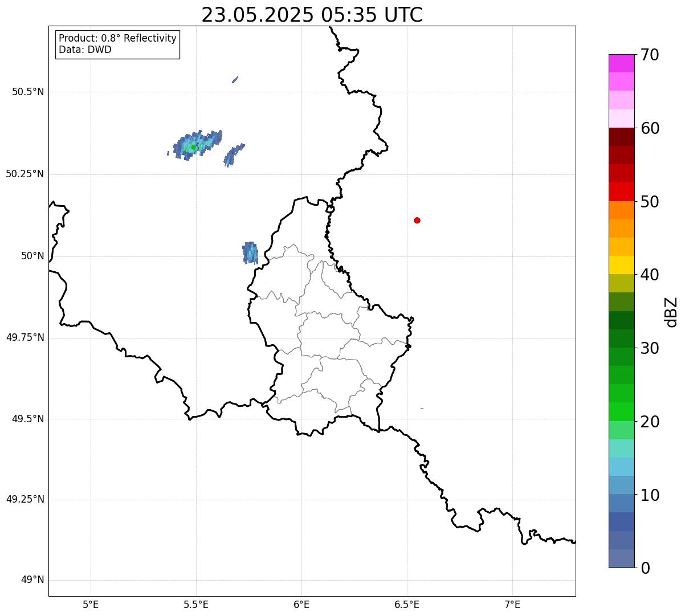
Task: Pick the dark maroon swatch just below 60 dBZ
Action: [621, 137]
